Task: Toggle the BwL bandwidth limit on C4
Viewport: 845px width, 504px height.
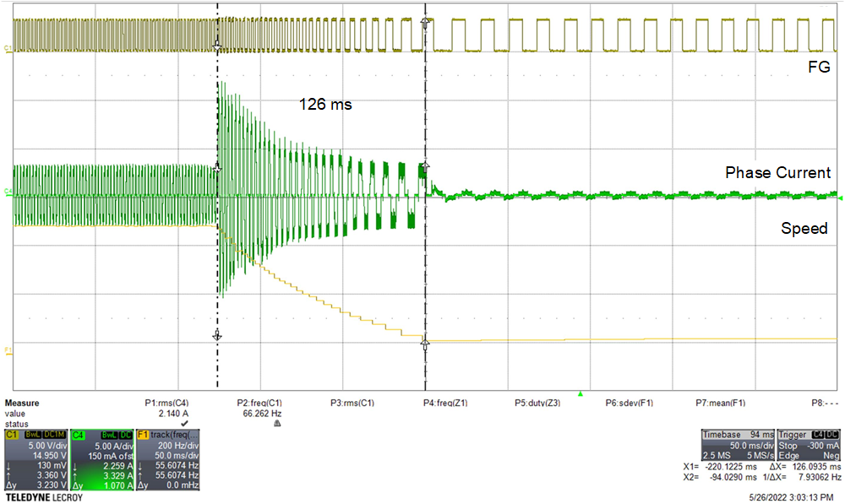Action: click(108, 435)
